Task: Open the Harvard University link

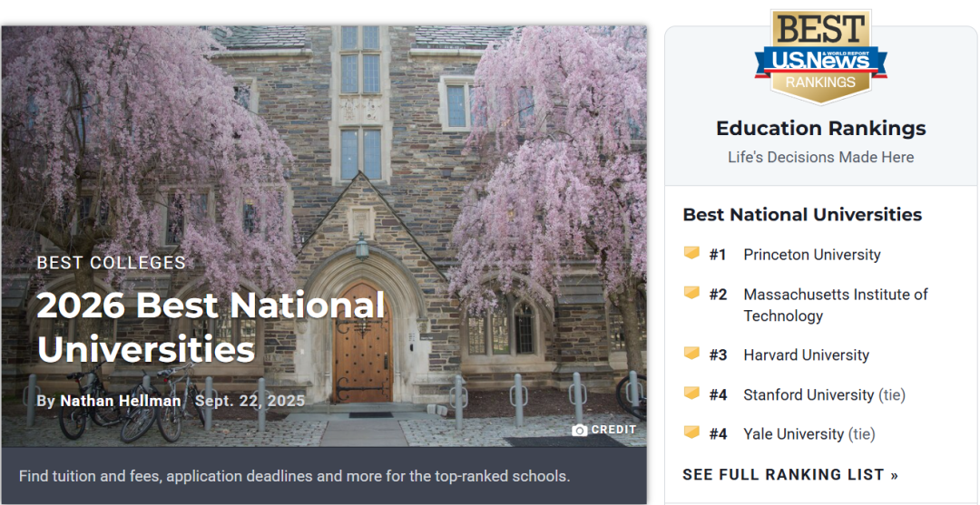Action: (807, 355)
